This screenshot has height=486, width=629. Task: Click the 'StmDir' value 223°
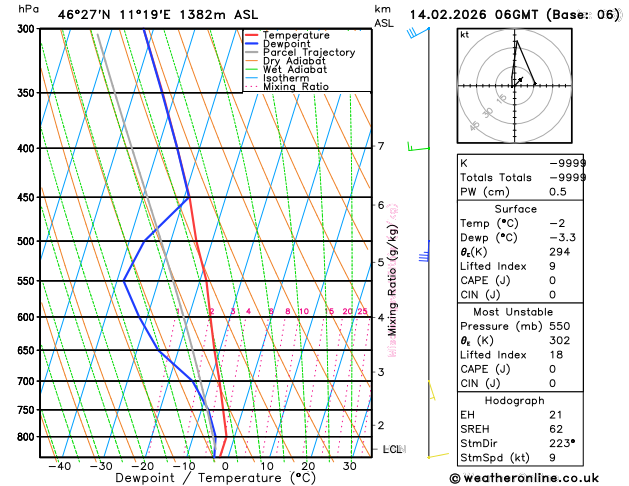click(562, 443)
